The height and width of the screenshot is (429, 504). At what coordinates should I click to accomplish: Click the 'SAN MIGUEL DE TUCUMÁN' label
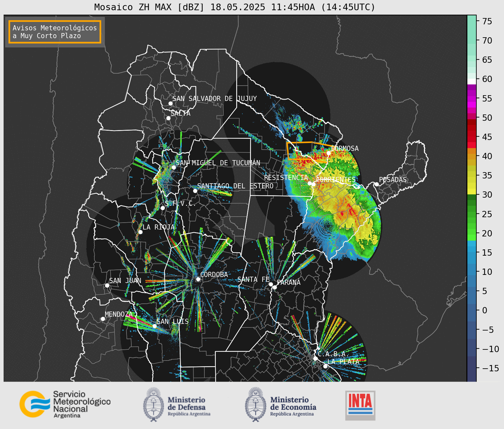[x=218, y=163]
